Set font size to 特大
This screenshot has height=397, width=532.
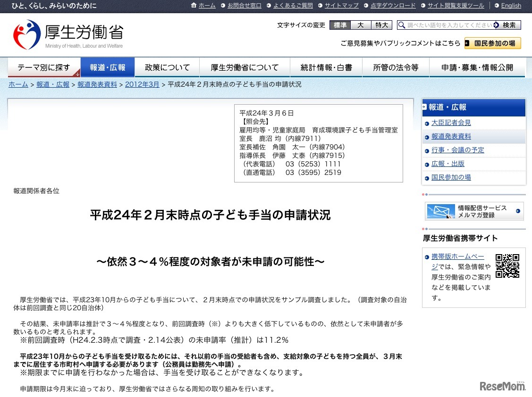(x=381, y=25)
